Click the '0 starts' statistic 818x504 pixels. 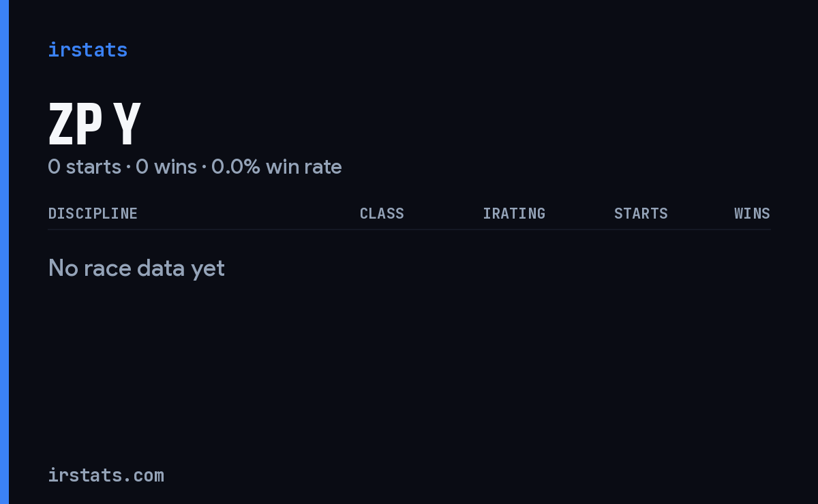tap(85, 167)
